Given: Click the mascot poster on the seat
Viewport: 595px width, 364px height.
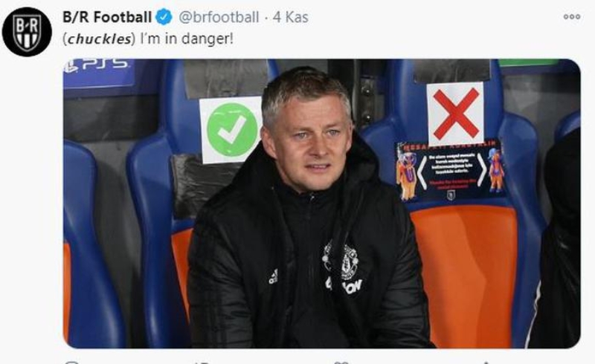Looking at the screenshot, I should point(451,171).
